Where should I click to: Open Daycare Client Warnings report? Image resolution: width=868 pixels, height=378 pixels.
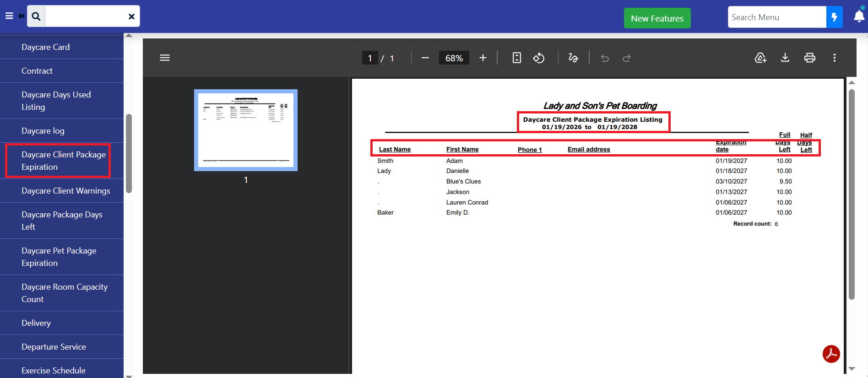coord(65,191)
